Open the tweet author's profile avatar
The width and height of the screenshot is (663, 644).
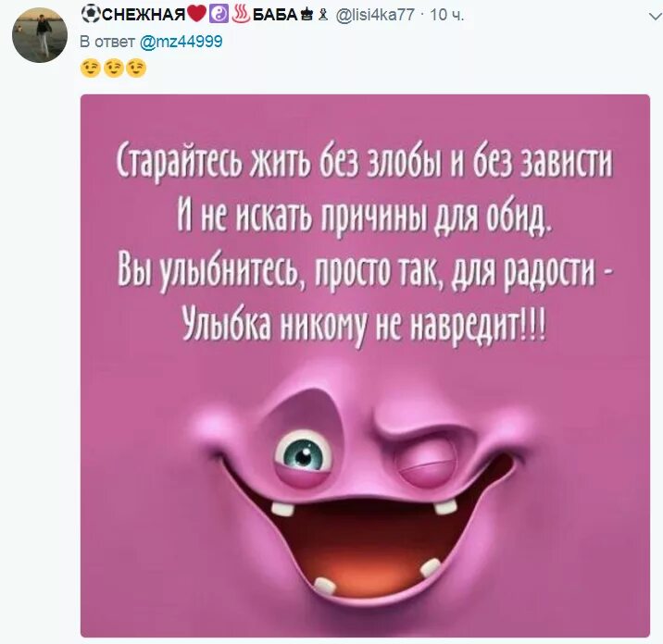[40, 35]
